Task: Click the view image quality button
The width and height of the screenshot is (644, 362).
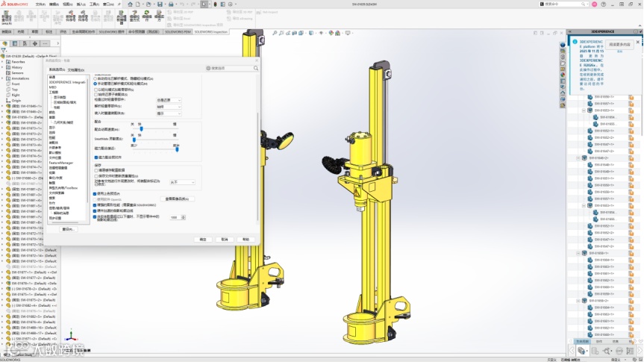Action: tap(177, 199)
